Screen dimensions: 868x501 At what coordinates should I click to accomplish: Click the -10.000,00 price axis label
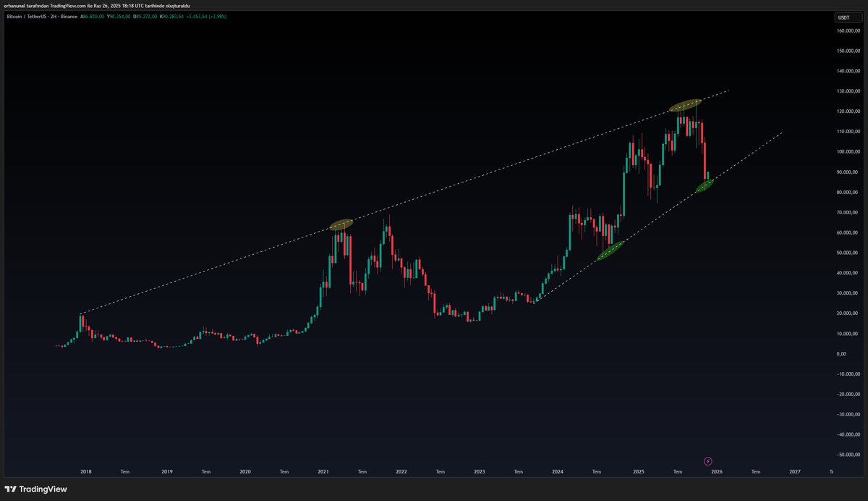[848, 374]
